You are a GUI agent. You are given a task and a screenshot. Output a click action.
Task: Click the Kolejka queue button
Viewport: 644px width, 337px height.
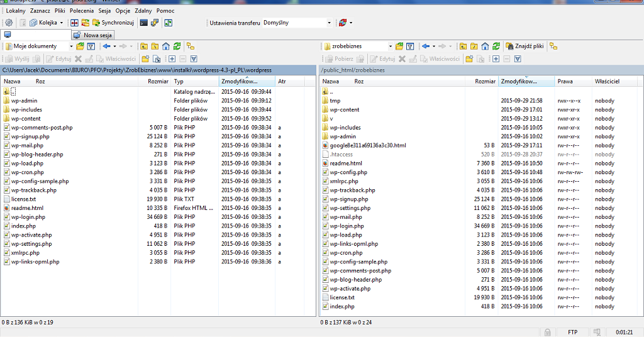point(44,23)
